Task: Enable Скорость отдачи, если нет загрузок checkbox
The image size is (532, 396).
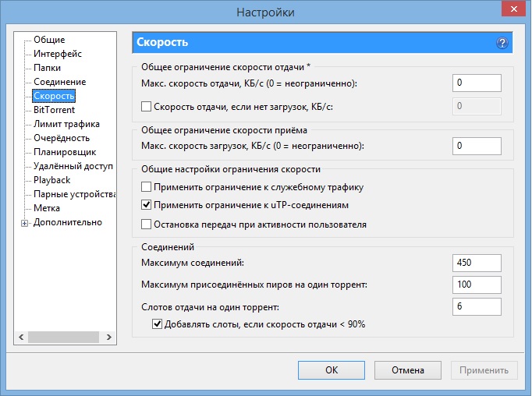Action: tap(146, 107)
